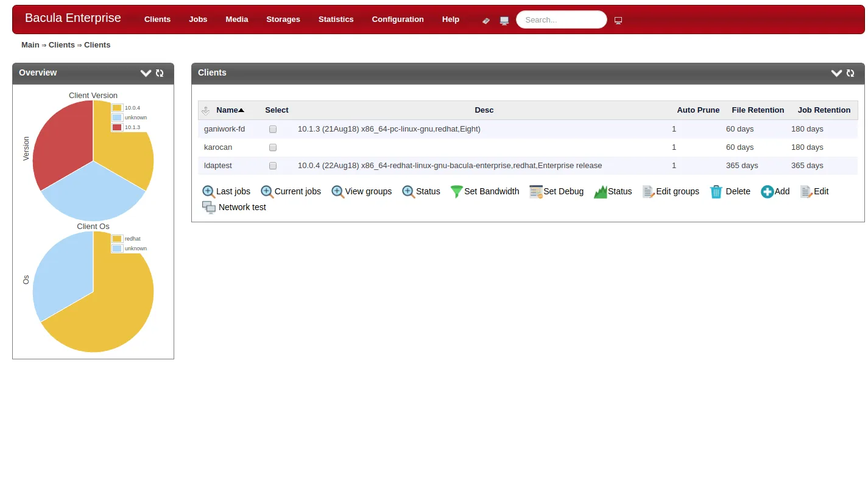Open the Configuration menu
The width and height of the screenshot is (868, 483).
398,19
